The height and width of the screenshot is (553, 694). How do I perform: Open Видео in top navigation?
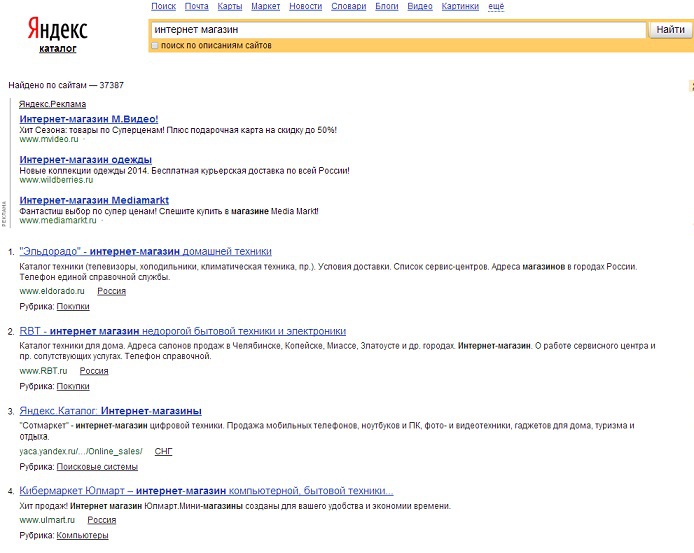click(x=420, y=6)
